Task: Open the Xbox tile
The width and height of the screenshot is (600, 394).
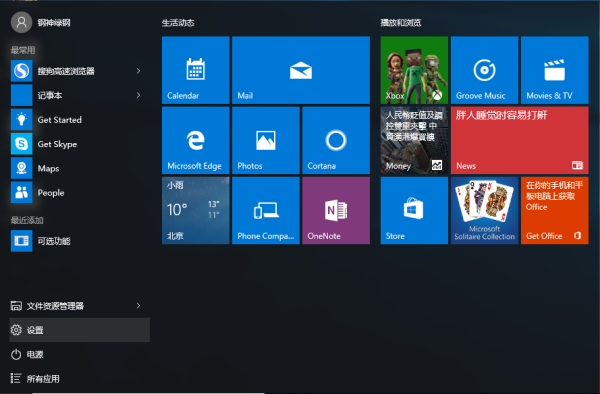Action: (414, 70)
